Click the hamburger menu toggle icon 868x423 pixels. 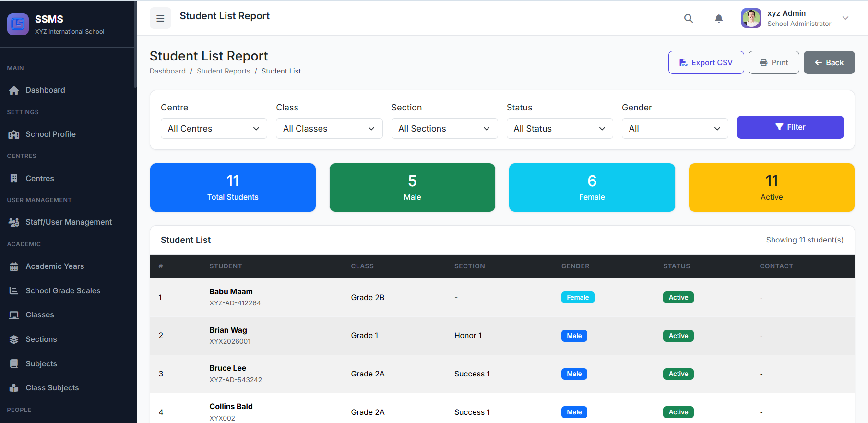160,18
